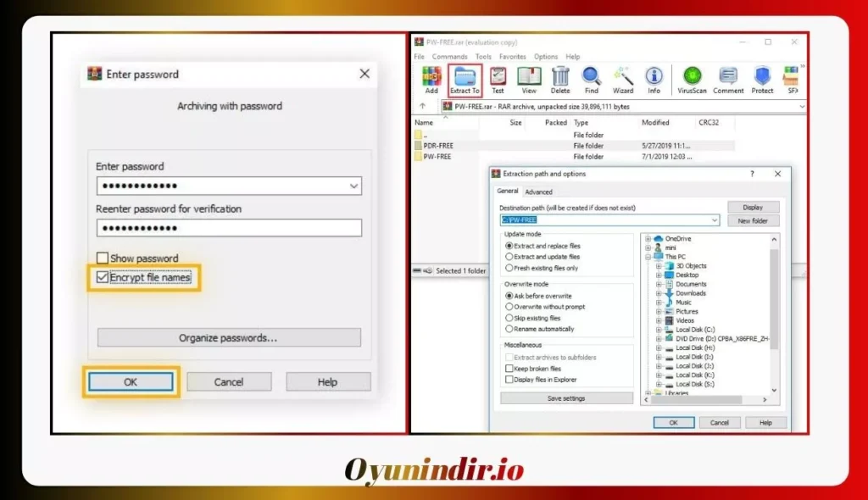Click the Add archive toolbar icon
The width and height of the screenshot is (868, 500).
(x=431, y=79)
